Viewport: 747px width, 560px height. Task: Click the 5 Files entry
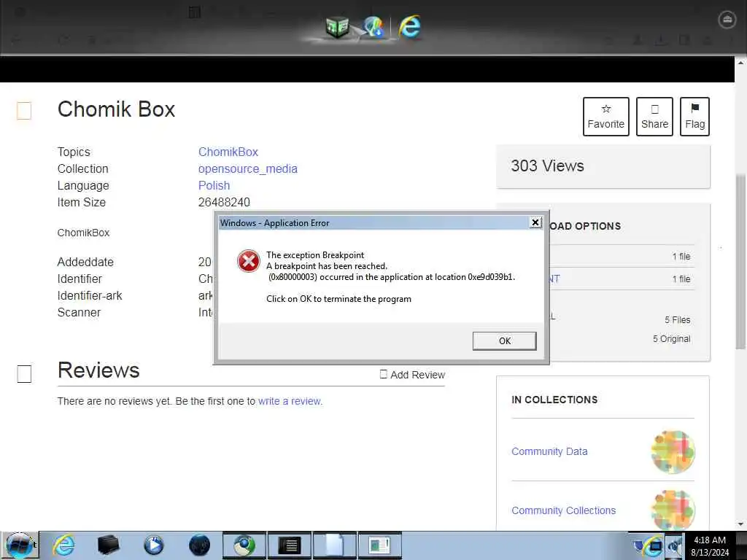pos(678,320)
